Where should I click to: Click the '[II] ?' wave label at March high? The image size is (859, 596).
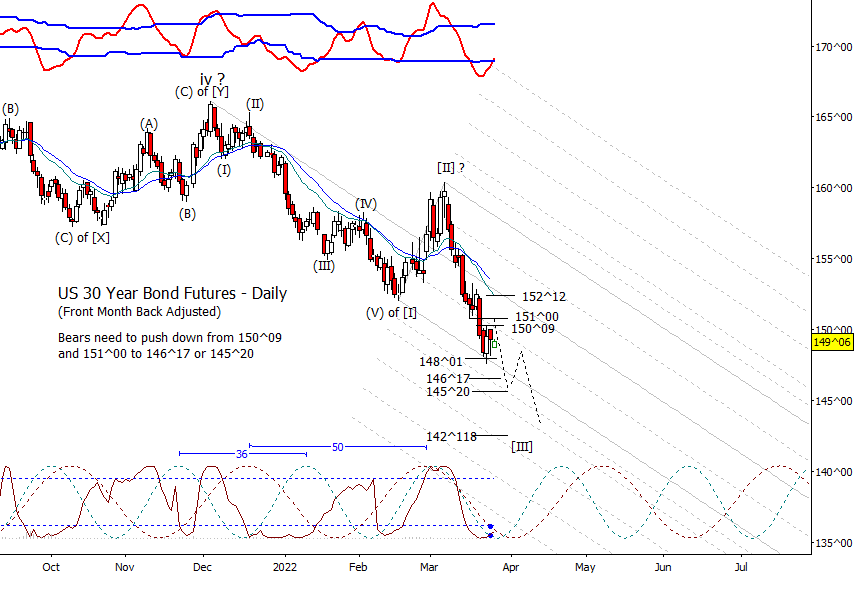point(451,168)
